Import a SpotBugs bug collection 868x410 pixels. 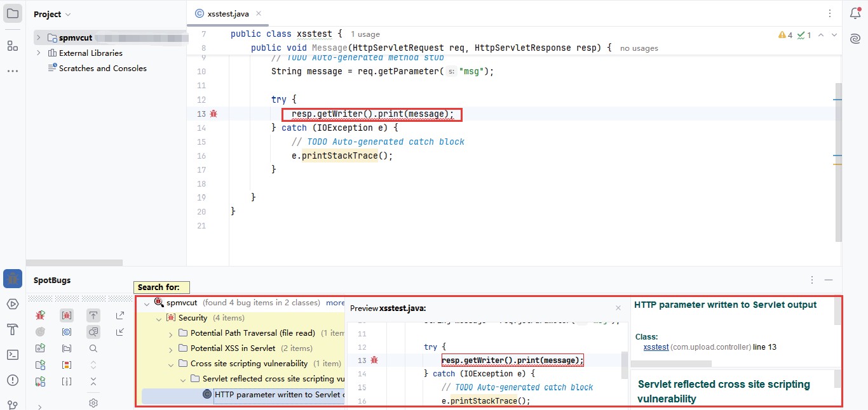point(120,331)
